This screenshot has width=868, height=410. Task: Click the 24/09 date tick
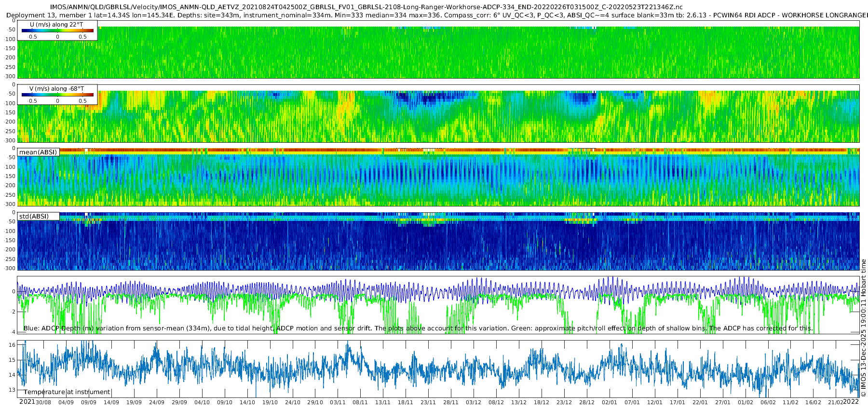pos(157,402)
